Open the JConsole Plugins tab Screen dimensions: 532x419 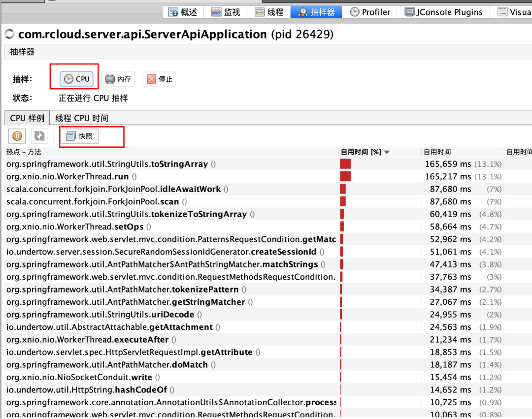[444, 12]
